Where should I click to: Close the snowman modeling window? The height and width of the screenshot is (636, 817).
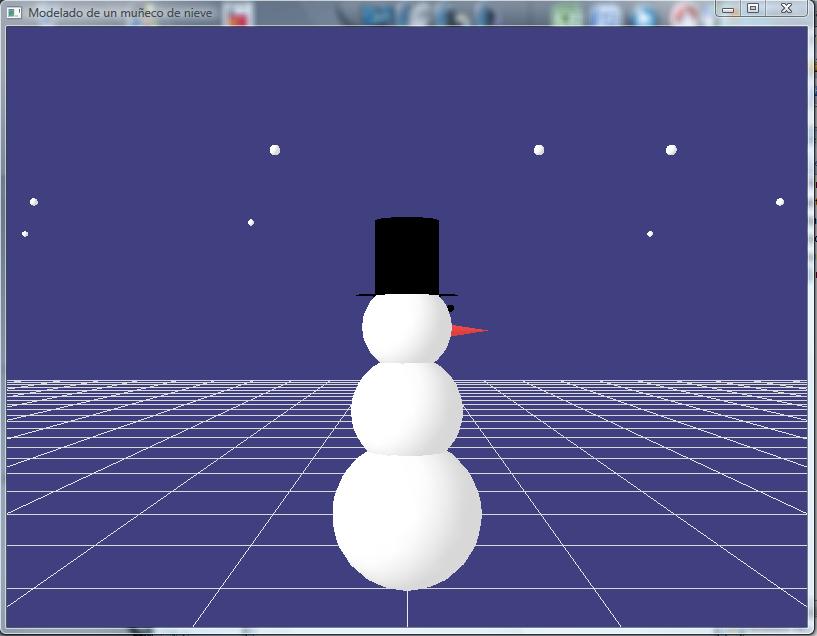click(786, 8)
